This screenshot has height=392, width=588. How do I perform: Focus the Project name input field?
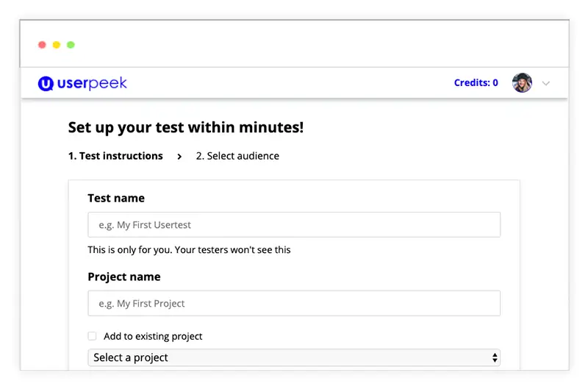pyautogui.click(x=293, y=304)
